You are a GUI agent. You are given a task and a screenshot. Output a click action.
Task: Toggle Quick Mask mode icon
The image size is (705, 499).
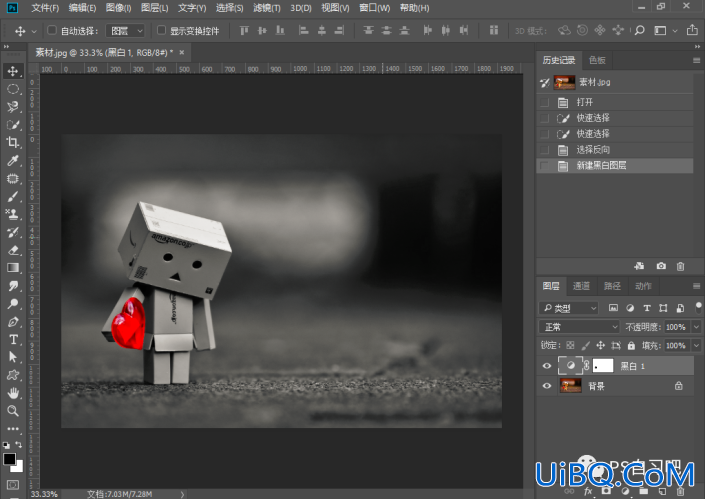click(13, 485)
